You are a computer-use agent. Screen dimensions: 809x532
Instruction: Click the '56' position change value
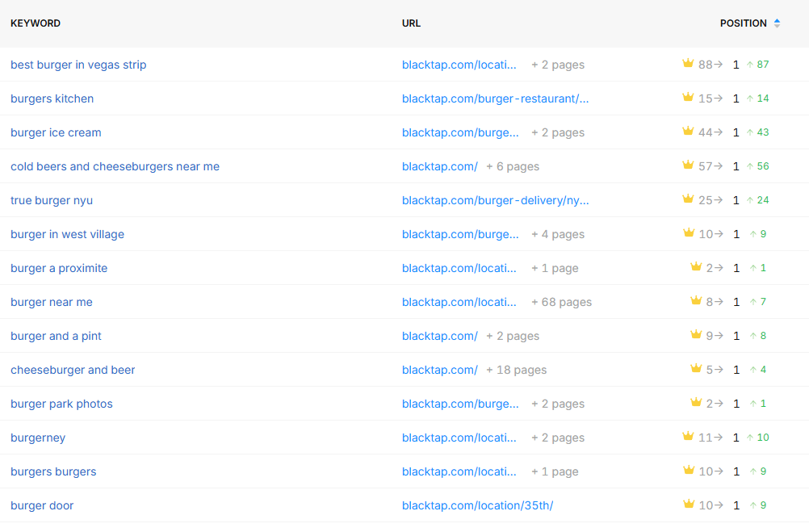tap(763, 166)
